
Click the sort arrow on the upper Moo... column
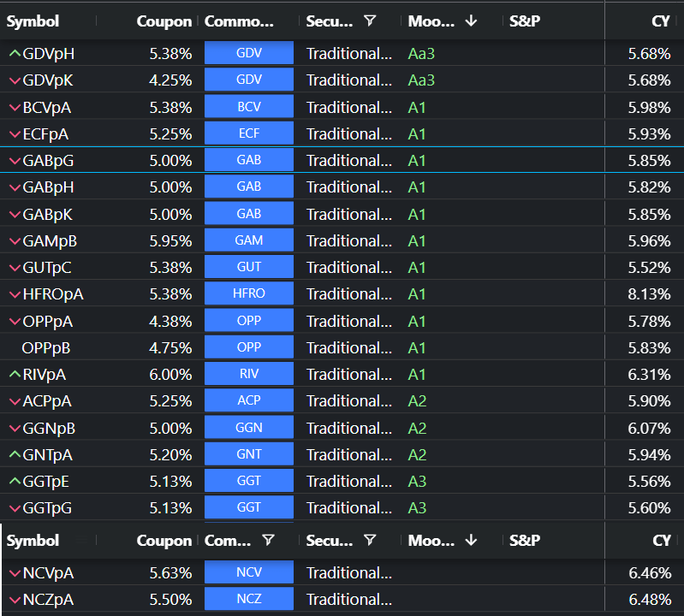(x=471, y=21)
